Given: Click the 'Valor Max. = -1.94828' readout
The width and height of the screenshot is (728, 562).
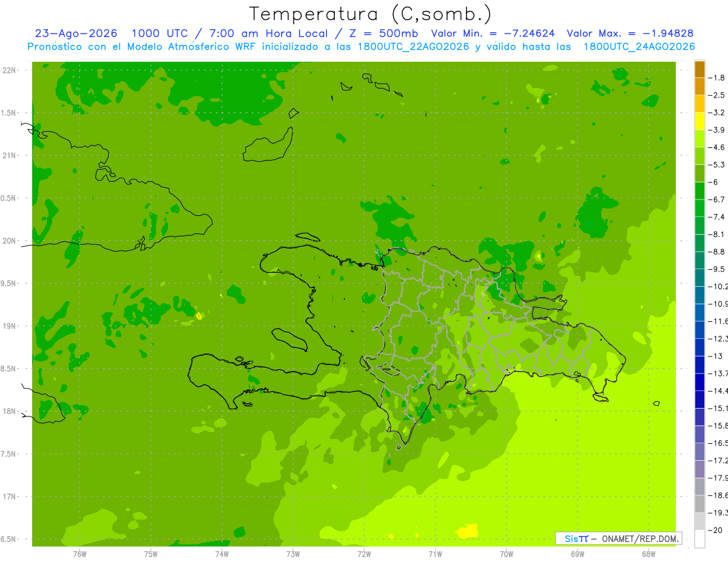Looking at the screenshot, I should [x=630, y=34].
